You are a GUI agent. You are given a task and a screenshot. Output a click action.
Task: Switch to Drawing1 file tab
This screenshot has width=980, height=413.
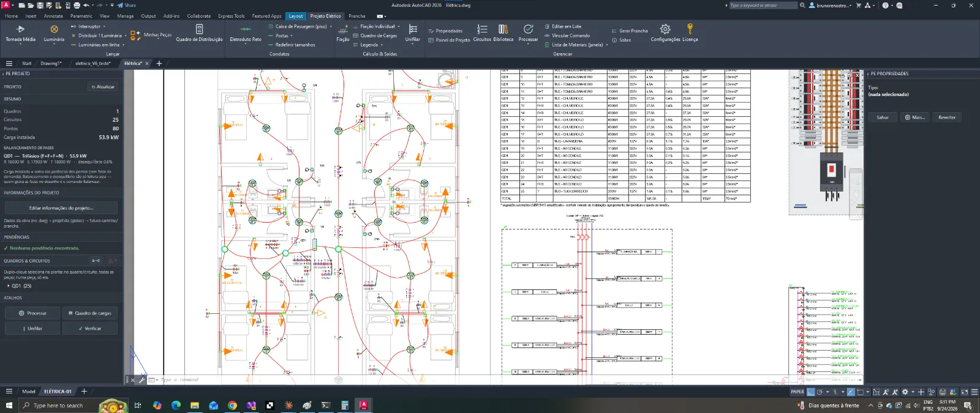[51, 63]
